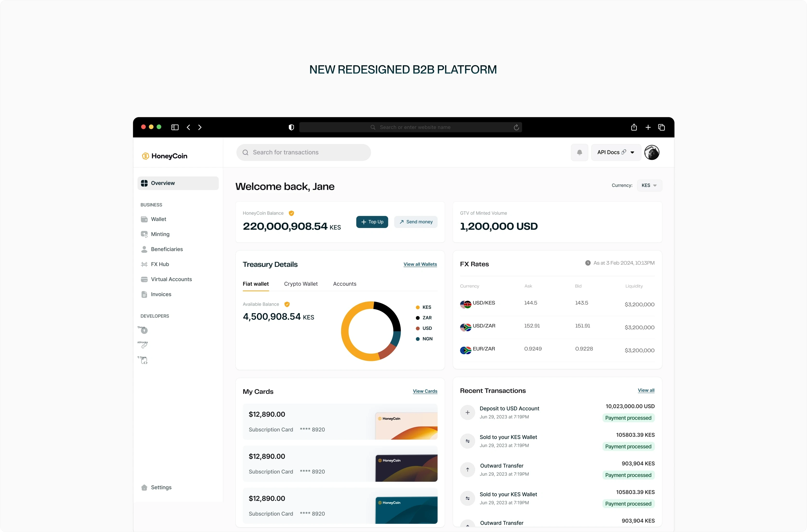
Task: Click the notification bell icon
Action: 579,152
